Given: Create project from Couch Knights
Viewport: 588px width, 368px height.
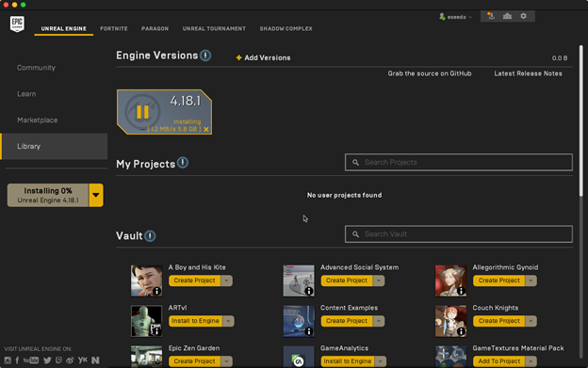Looking at the screenshot, I should click(x=499, y=321).
